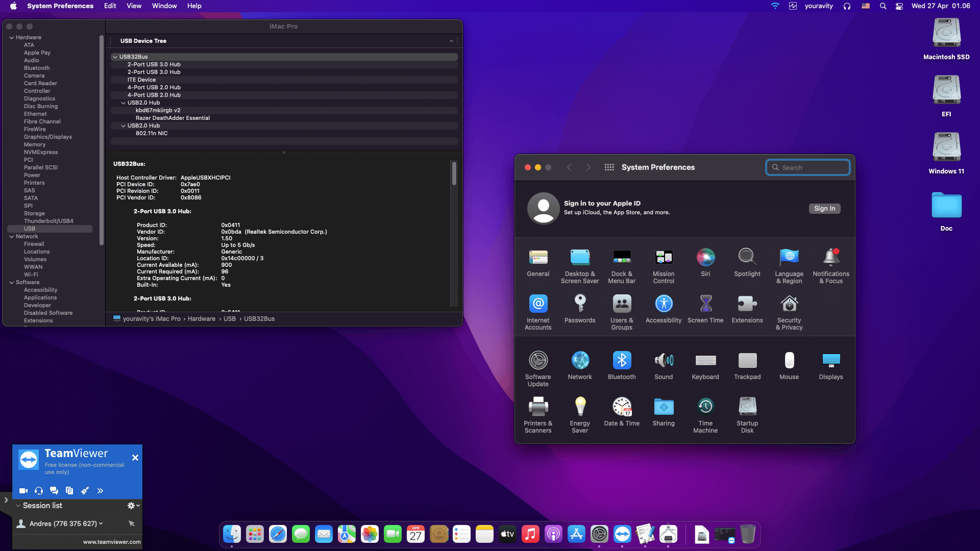The width and height of the screenshot is (980, 551).
Task: Open Andres session dropdown in TeamViewer
Action: [101, 523]
